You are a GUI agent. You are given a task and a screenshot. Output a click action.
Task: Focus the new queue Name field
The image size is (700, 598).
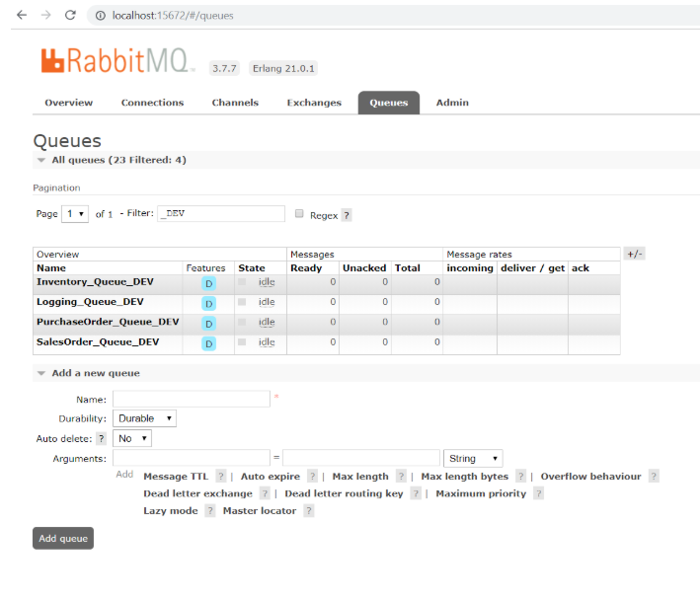[x=192, y=399]
